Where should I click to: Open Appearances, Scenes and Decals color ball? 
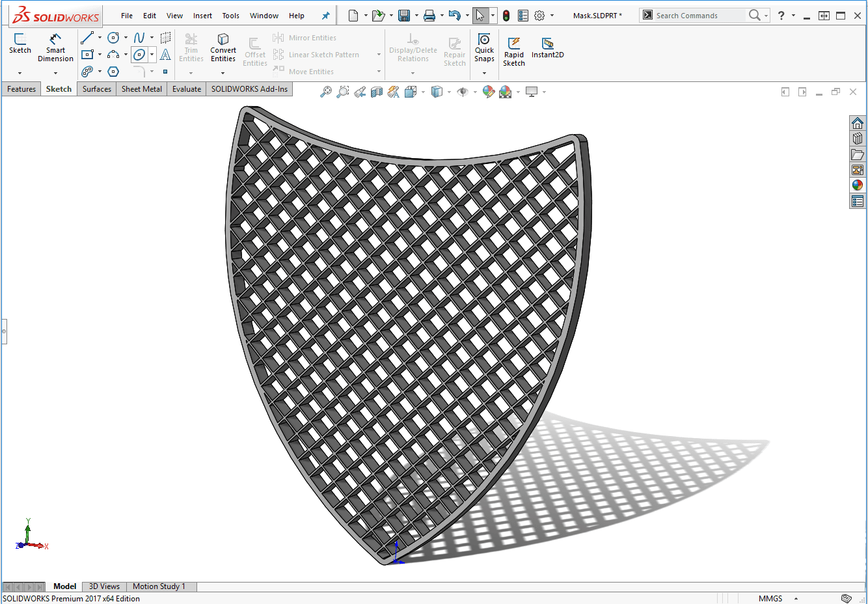858,185
